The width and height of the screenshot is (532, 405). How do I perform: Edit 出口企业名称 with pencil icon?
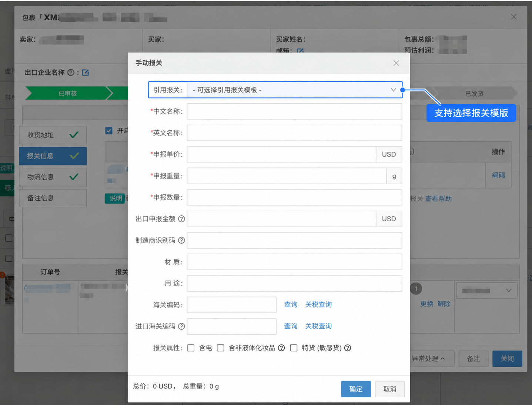pos(86,73)
